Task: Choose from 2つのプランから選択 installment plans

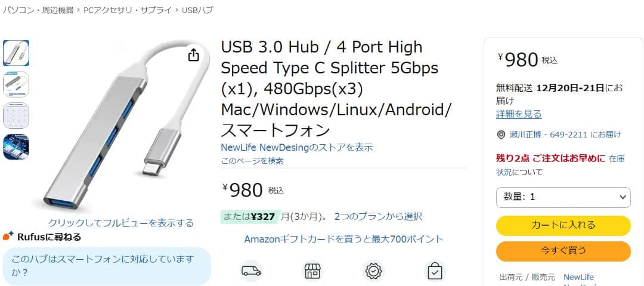Action: (x=378, y=216)
